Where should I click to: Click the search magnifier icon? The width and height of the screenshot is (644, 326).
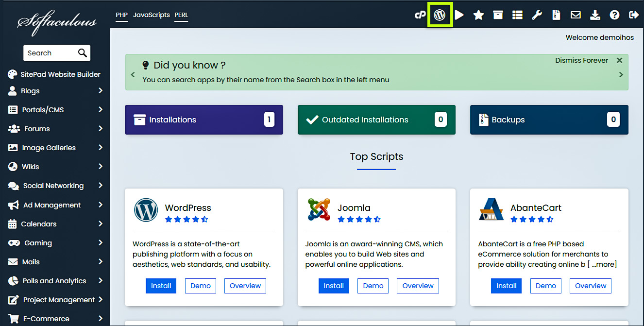(x=83, y=53)
